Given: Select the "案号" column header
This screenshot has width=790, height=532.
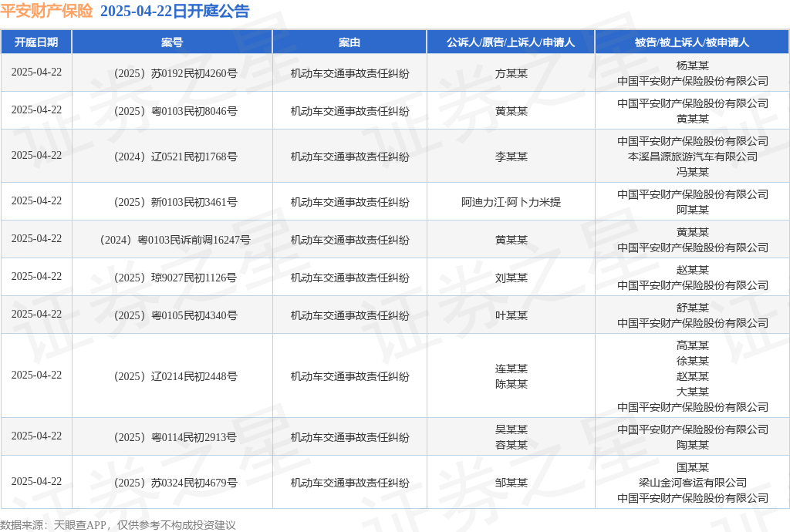Looking at the screenshot, I should click(172, 42).
